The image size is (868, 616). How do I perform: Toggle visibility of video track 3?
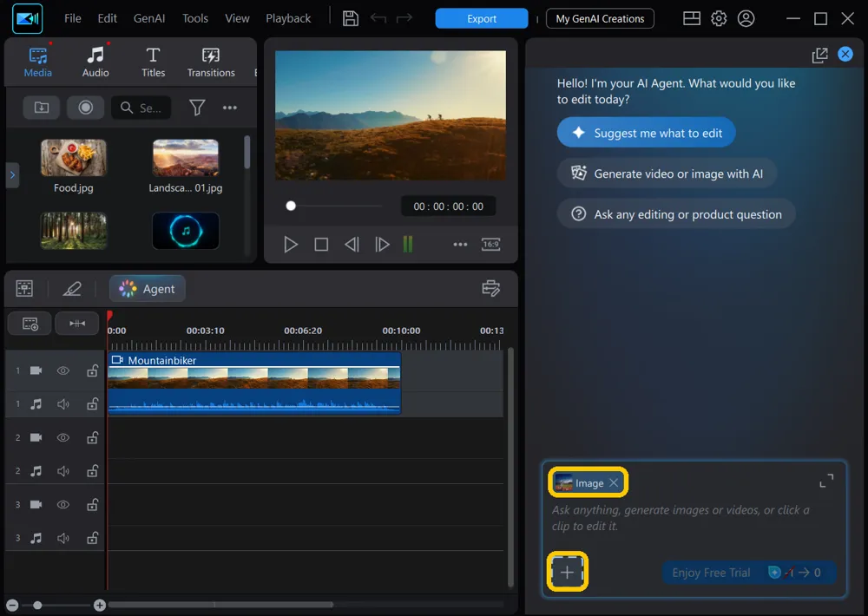[x=63, y=505]
